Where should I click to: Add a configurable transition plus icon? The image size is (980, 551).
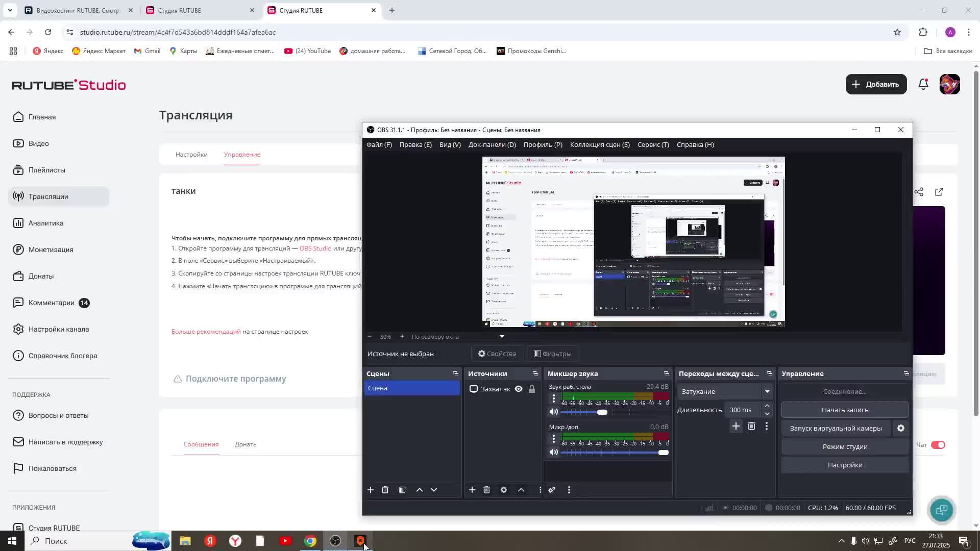point(736,426)
